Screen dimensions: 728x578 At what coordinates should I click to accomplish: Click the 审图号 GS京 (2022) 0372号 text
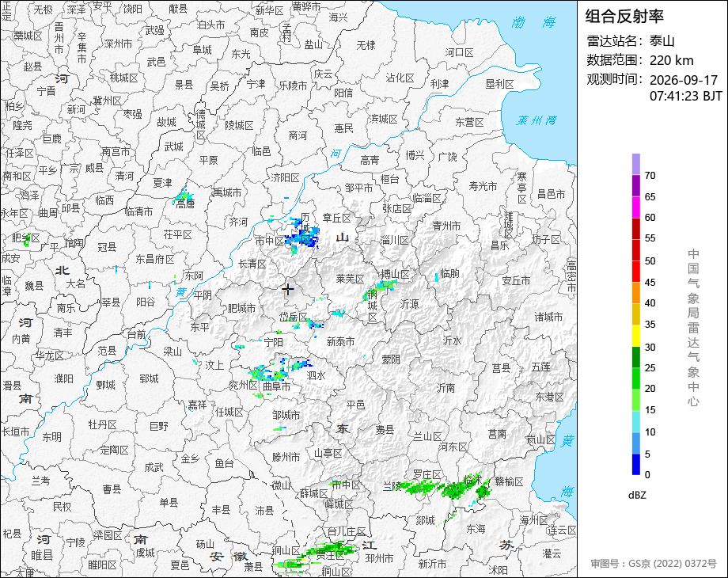pos(654,564)
